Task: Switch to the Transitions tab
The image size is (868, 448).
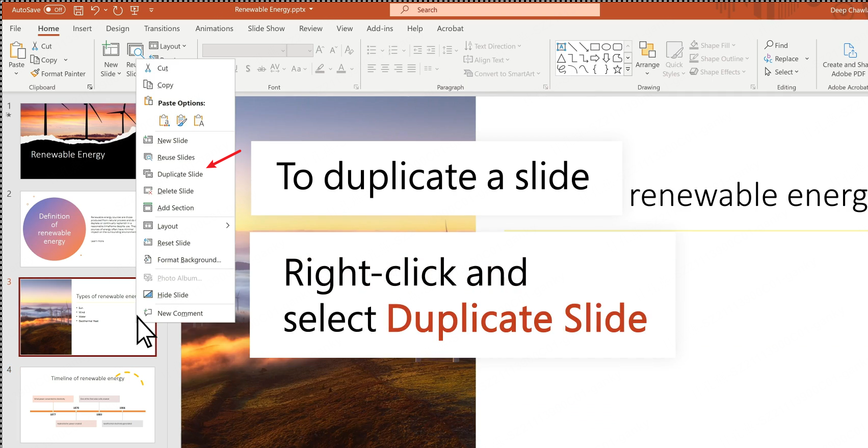Action: pyautogui.click(x=162, y=29)
